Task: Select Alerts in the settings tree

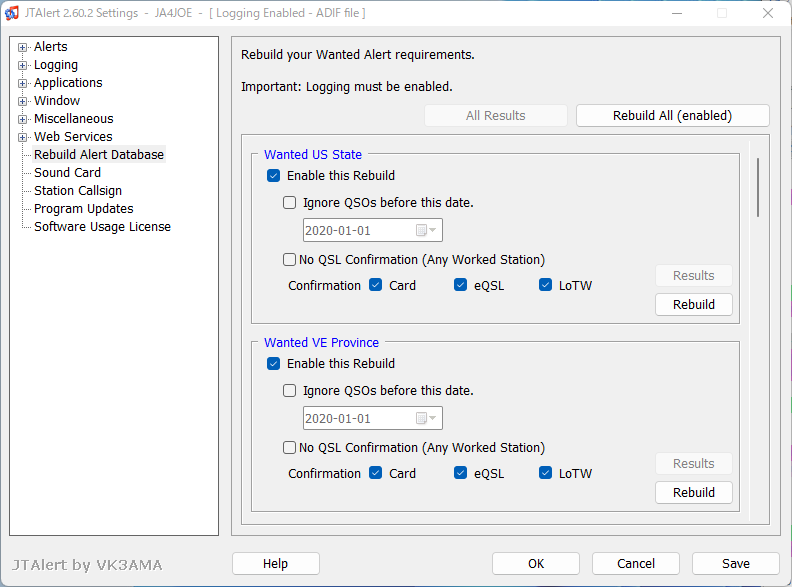Action: (51, 46)
